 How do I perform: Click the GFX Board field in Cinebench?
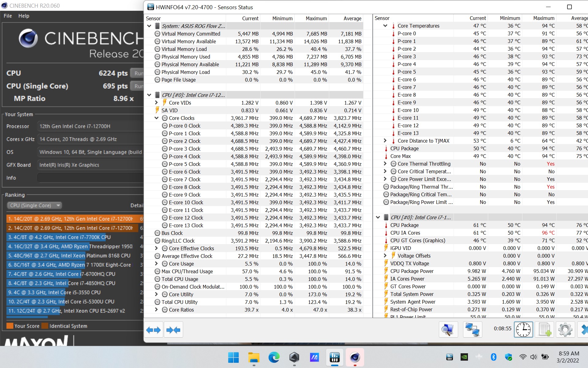pos(91,165)
